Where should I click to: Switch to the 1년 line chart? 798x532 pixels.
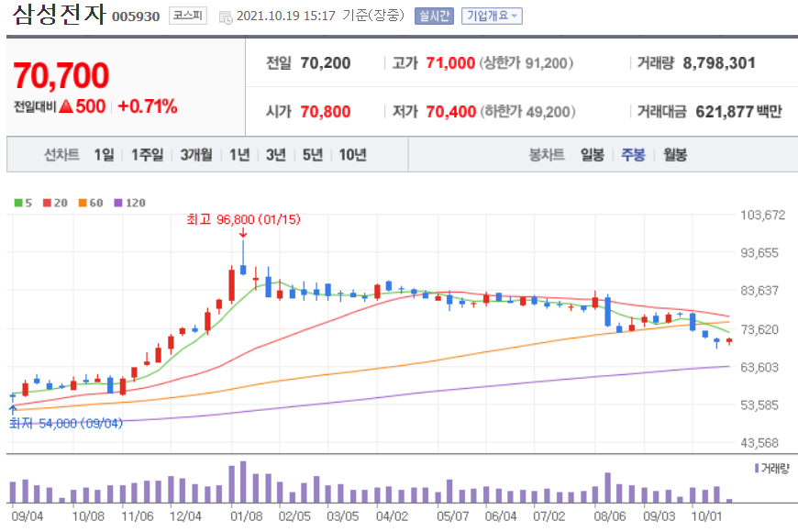point(239,154)
